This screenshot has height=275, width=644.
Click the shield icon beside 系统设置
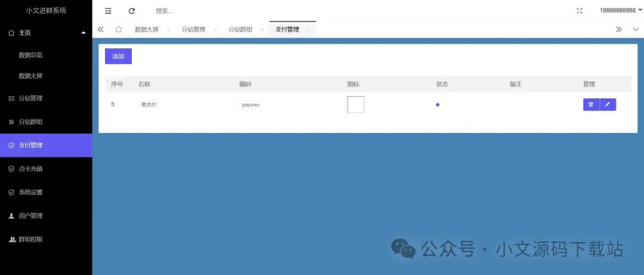[11, 192]
